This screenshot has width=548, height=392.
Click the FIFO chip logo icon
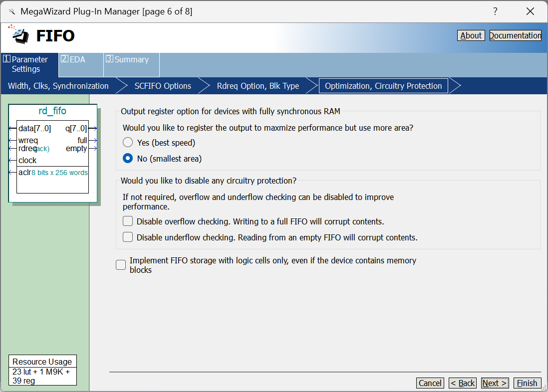[x=19, y=35]
